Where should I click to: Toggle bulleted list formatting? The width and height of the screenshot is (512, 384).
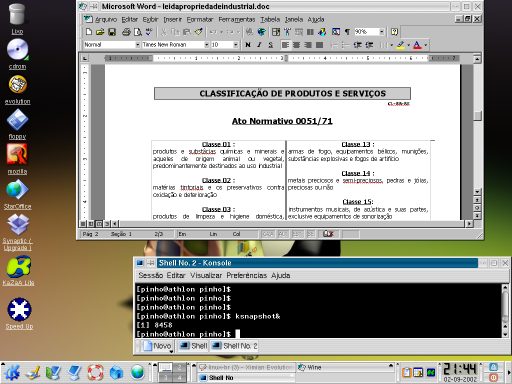pyautogui.click(x=346, y=45)
